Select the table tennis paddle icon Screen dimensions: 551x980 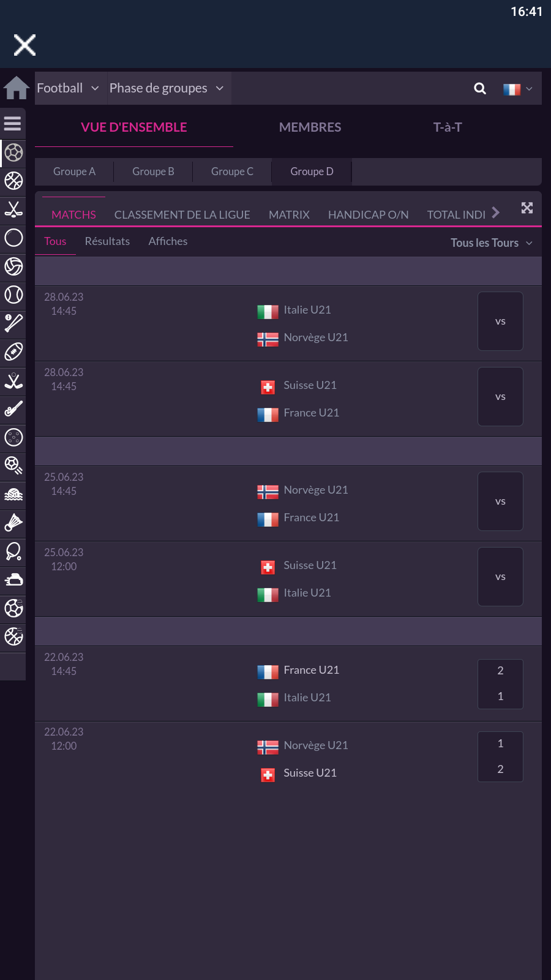click(x=13, y=551)
